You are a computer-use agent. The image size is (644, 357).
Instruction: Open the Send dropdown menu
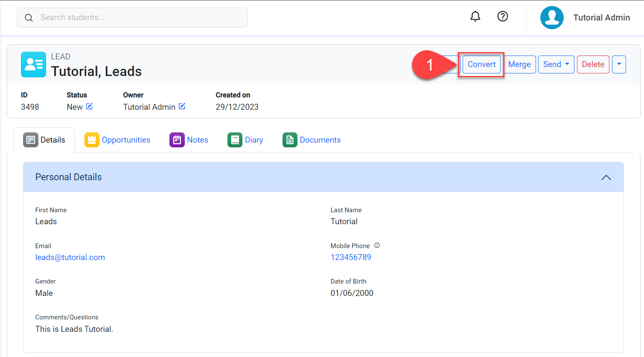pyautogui.click(x=556, y=64)
